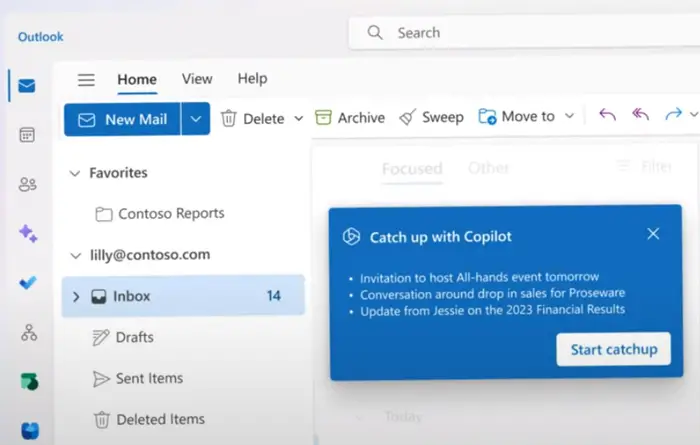Image resolution: width=700 pixels, height=445 pixels.
Task: Collapse the Today group chevron
Action: coord(358,418)
